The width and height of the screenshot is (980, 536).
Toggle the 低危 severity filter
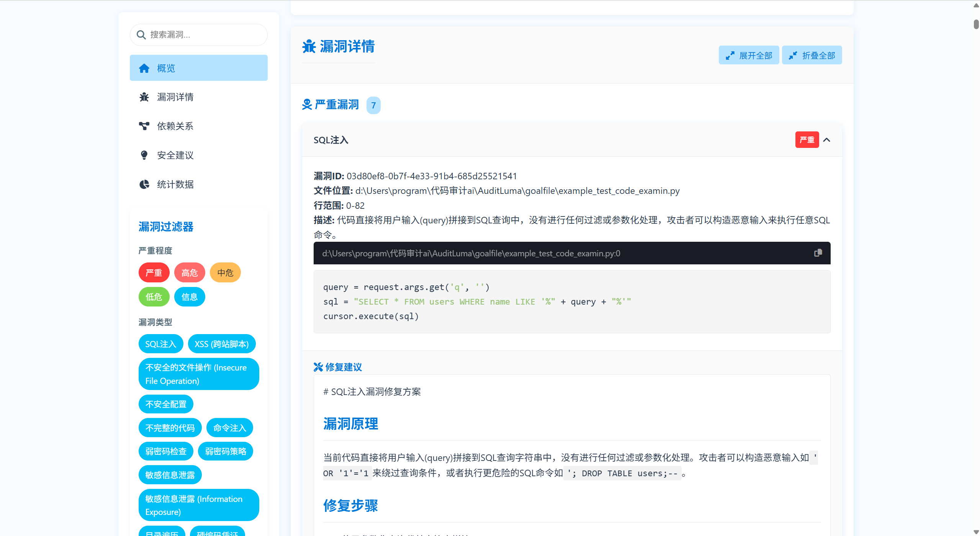pyautogui.click(x=154, y=297)
